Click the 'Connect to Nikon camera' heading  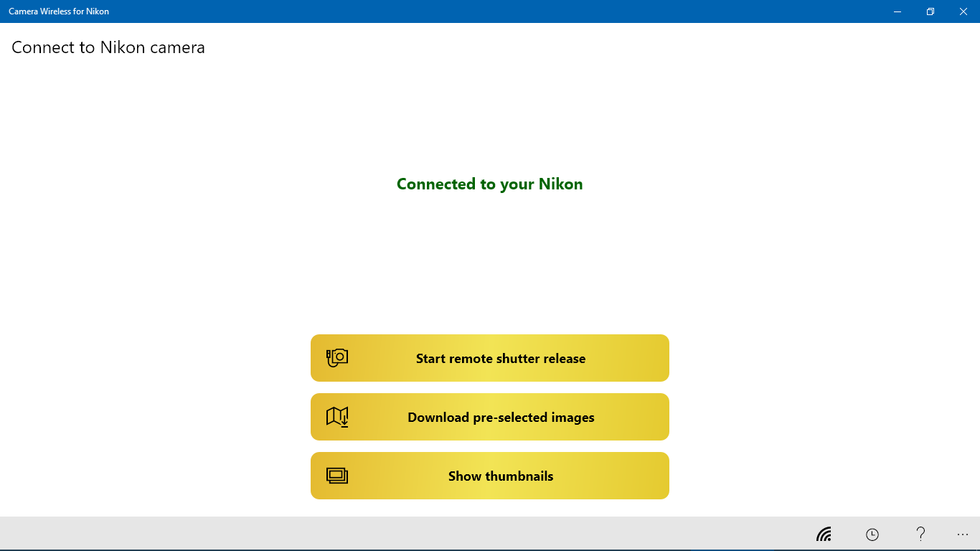(108, 47)
